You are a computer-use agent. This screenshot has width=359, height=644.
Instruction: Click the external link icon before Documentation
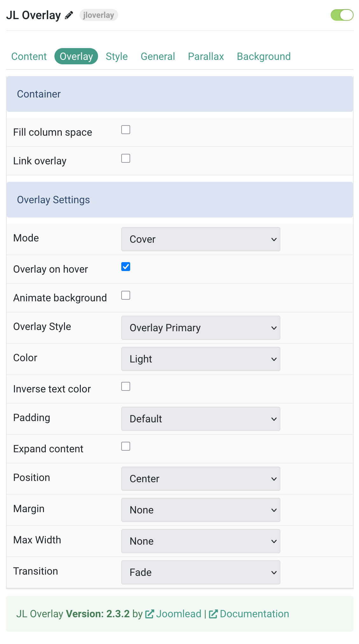coord(213,614)
